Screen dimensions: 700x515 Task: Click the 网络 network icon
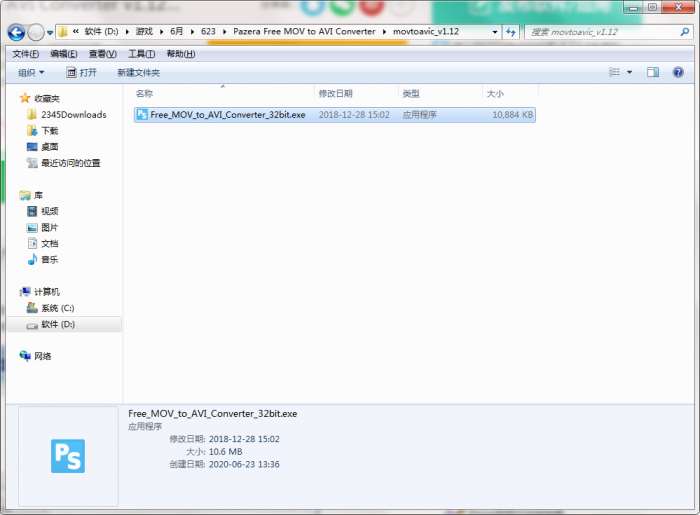(x=25, y=356)
